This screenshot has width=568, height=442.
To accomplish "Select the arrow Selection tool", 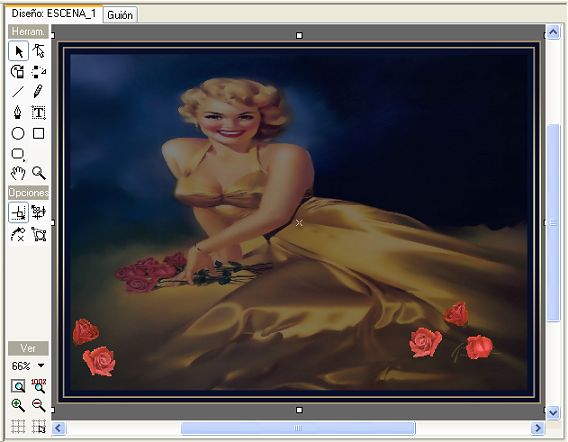I will pos(18,51).
